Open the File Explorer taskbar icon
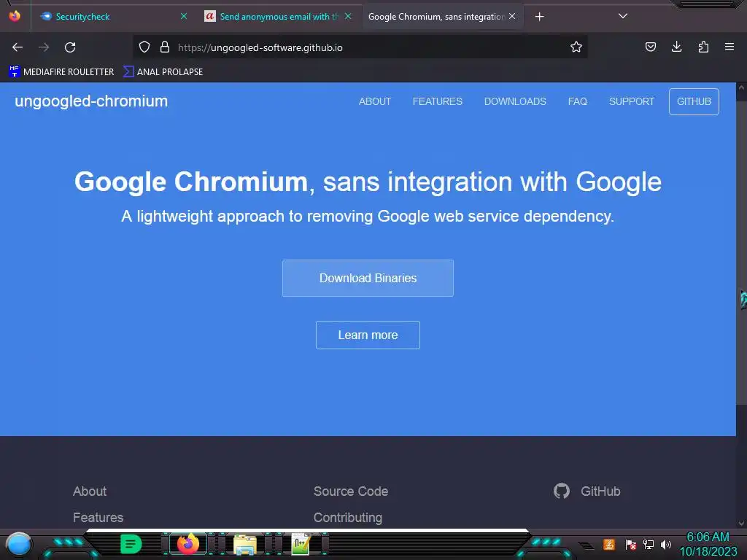 tap(244, 545)
